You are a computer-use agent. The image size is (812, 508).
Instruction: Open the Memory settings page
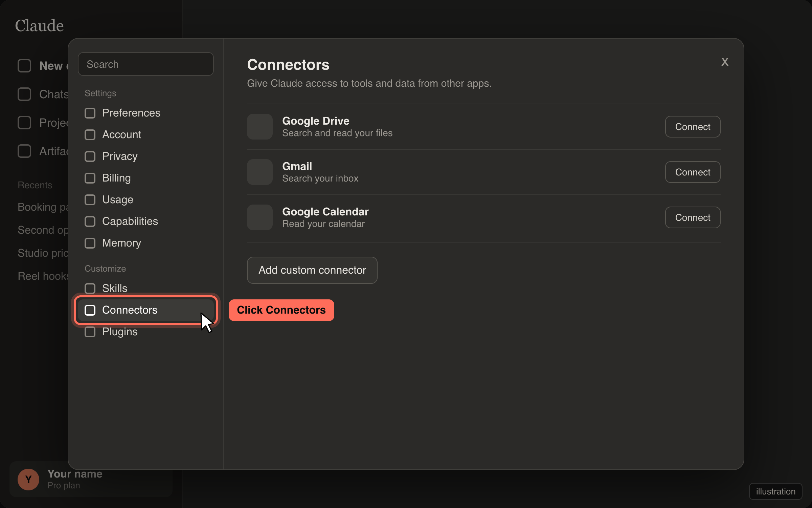tap(145, 243)
